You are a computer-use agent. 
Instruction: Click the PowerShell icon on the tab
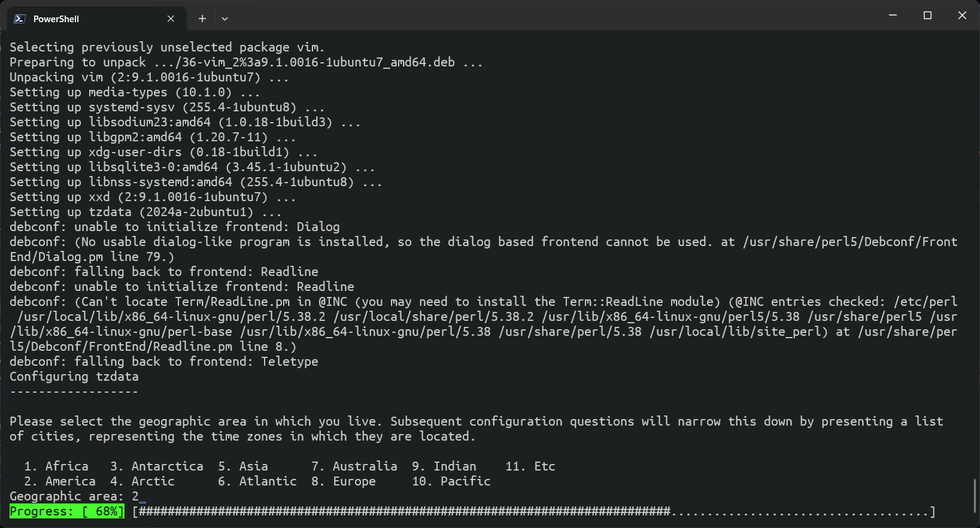20,19
